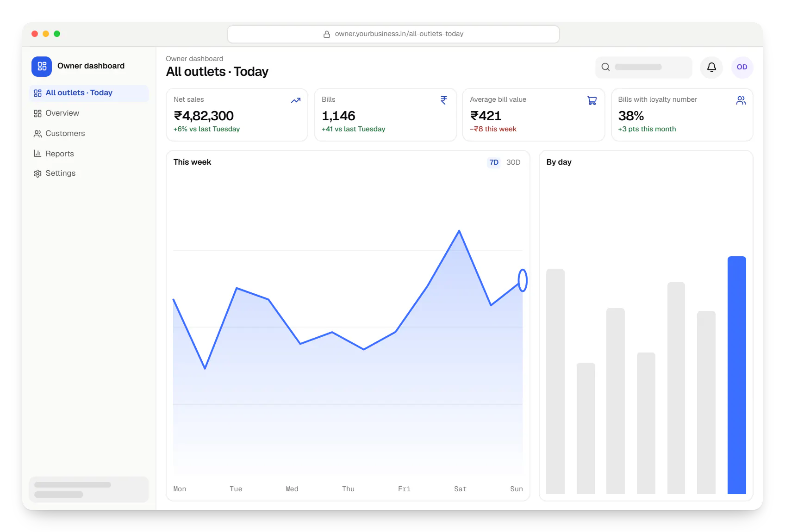Click users icon on loyalty number card
Image resolution: width=785 pixels, height=532 pixels.
[741, 100]
